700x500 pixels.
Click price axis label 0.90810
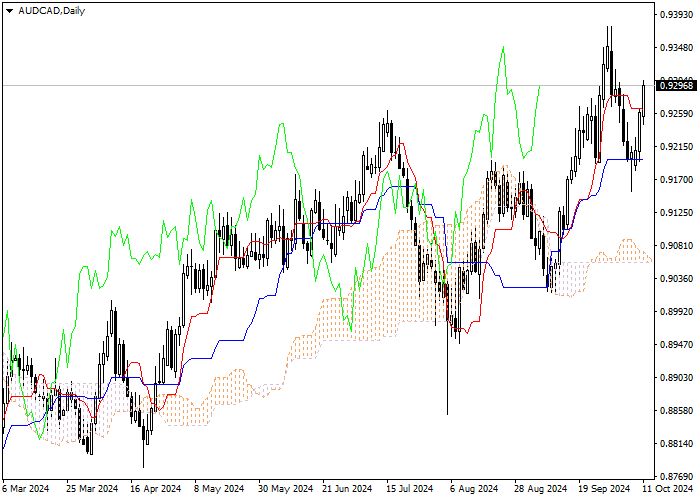point(677,246)
